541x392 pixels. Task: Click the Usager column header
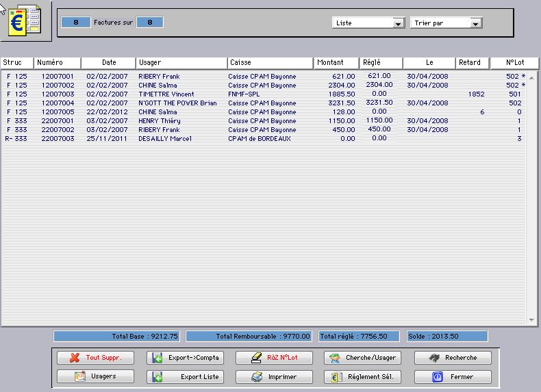pos(181,63)
